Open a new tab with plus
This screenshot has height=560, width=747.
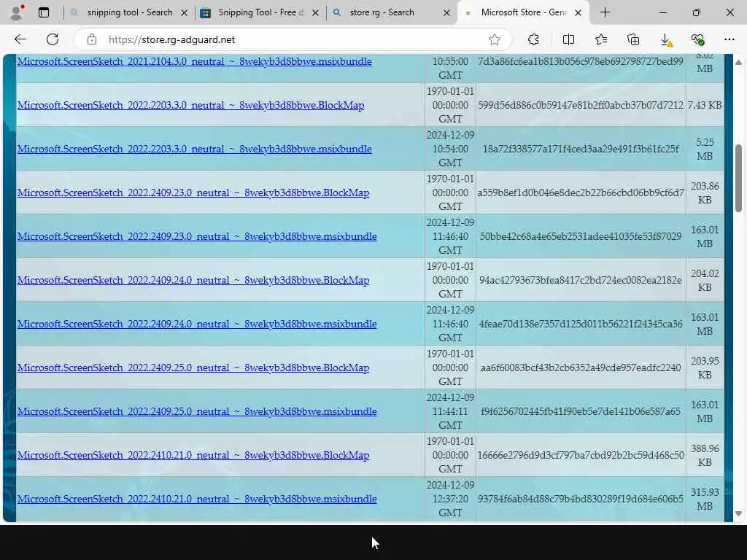pyautogui.click(x=605, y=12)
